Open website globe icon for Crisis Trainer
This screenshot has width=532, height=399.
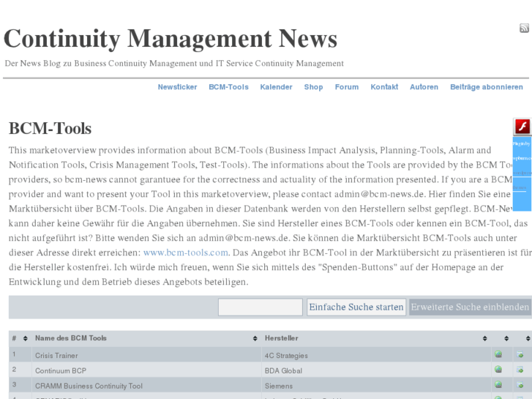[498, 354]
